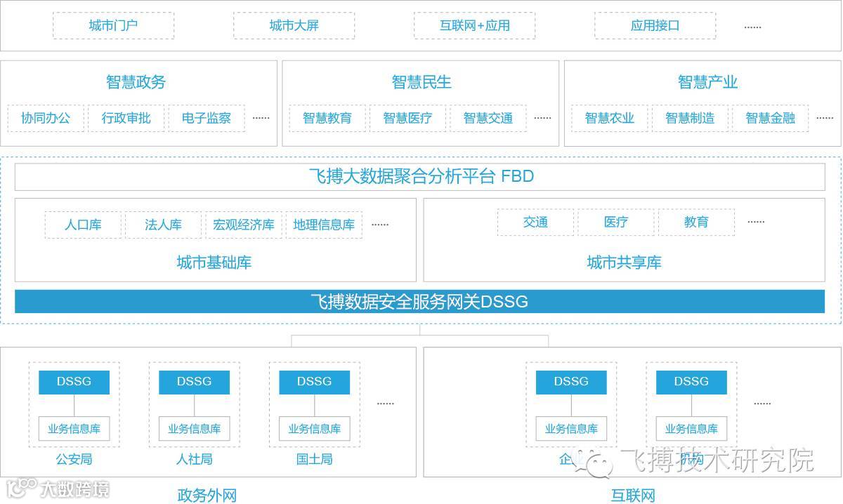This screenshot has height=504, width=843.
Task: Select the 智慧交通 box
Action: pyautogui.click(x=488, y=118)
